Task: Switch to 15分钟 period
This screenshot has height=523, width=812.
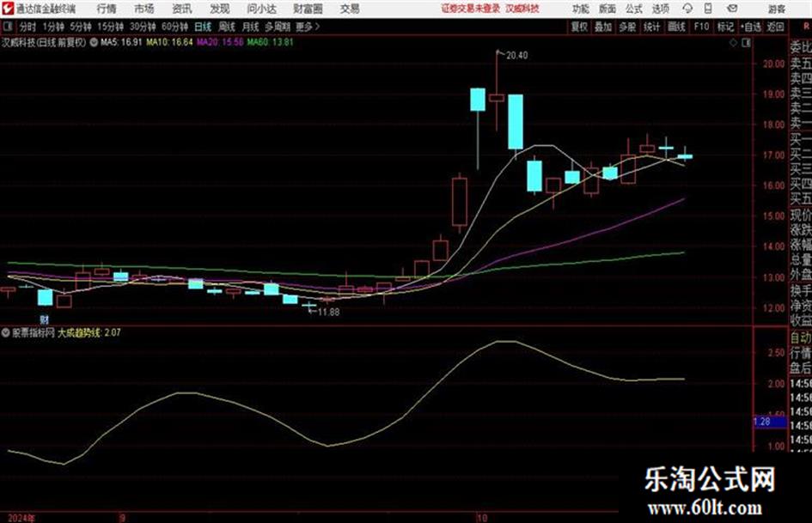Action: [110, 27]
